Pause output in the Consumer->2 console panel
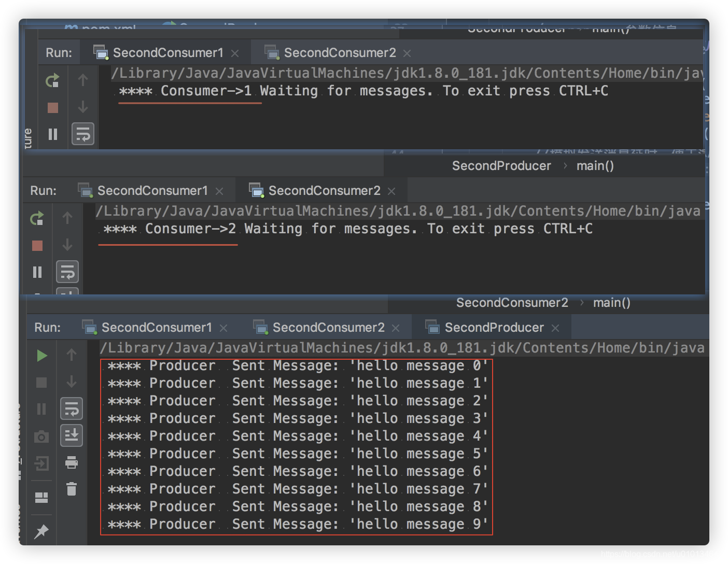The height and width of the screenshot is (564, 728). tap(37, 272)
